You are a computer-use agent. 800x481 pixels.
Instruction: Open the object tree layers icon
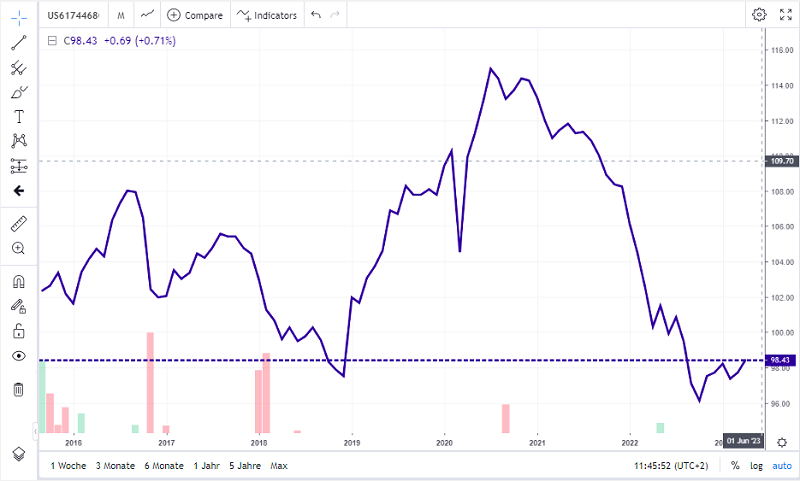[x=18, y=453]
